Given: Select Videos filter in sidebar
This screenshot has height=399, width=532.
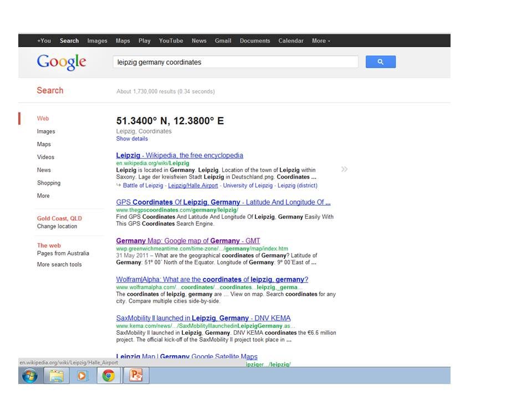Looking at the screenshot, I should 45,157.
